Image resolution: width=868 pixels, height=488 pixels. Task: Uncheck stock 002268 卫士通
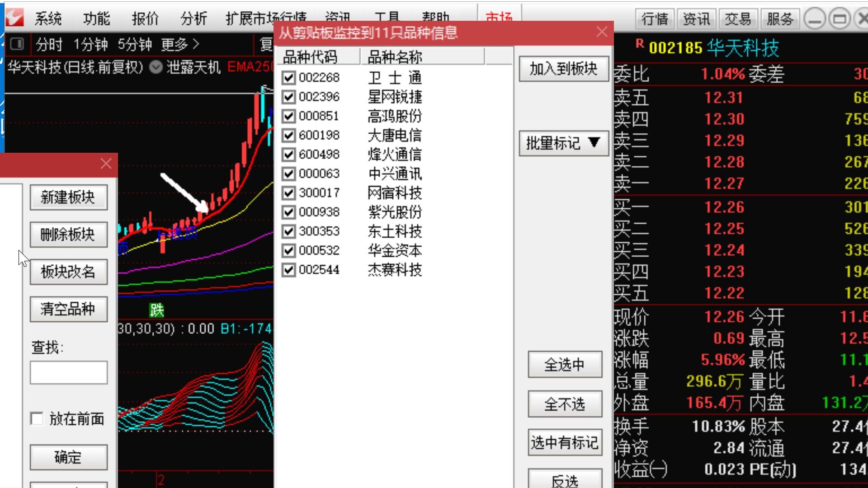[x=288, y=78]
